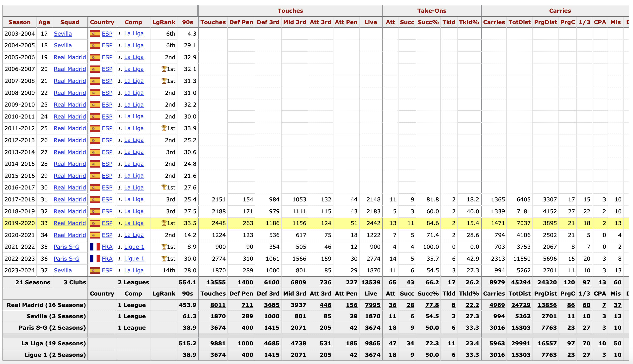Open the Ligue 1 link in the 2022-2023 row
Image resolution: width=633 pixels, height=364 pixels.
coord(134,259)
